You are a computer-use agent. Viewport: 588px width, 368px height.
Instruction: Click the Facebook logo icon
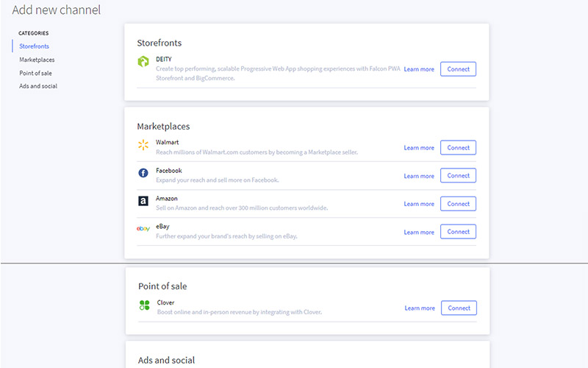point(143,173)
